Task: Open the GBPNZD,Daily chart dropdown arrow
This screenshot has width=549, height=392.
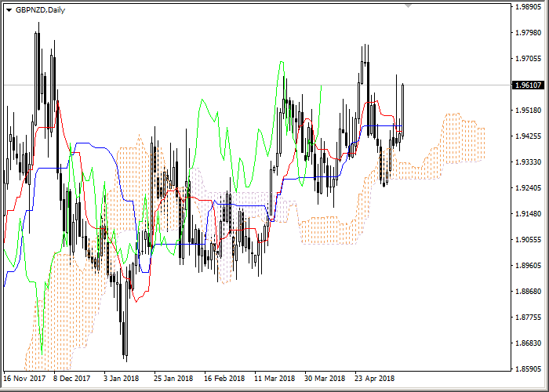Action: (x=8, y=9)
